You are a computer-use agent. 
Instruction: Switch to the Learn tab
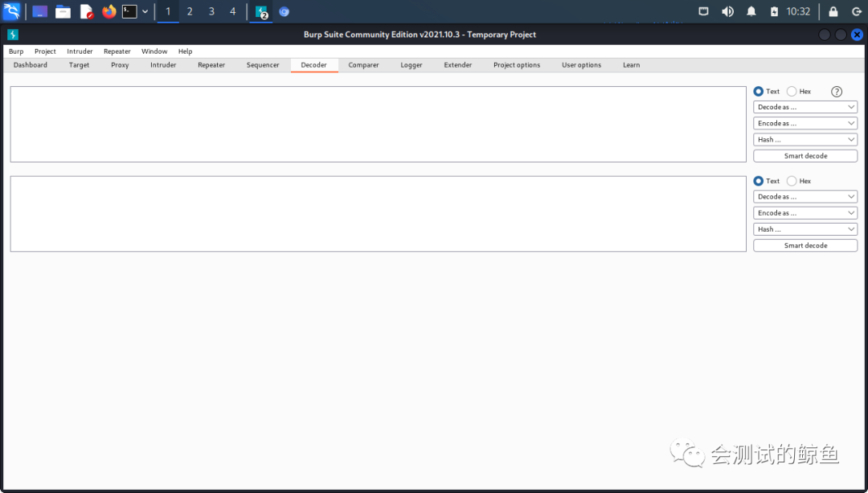pos(631,65)
